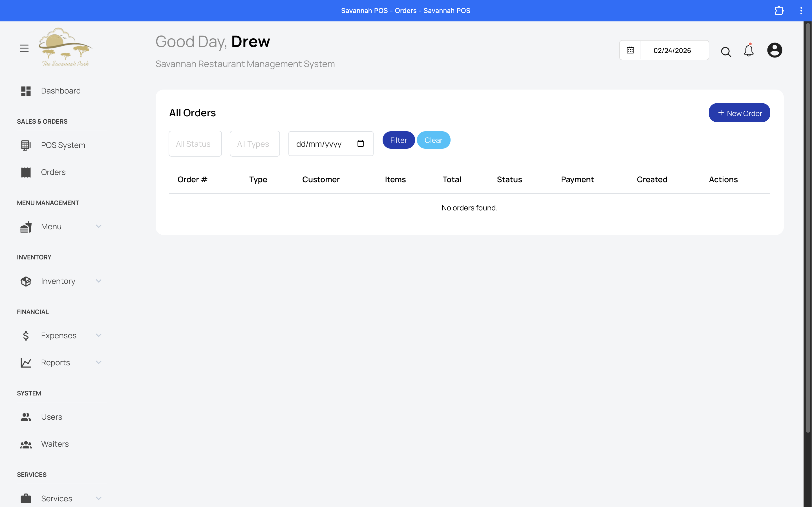Open the Users page from the sidebar
The height and width of the screenshot is (507, 812).
click(51, 417)
